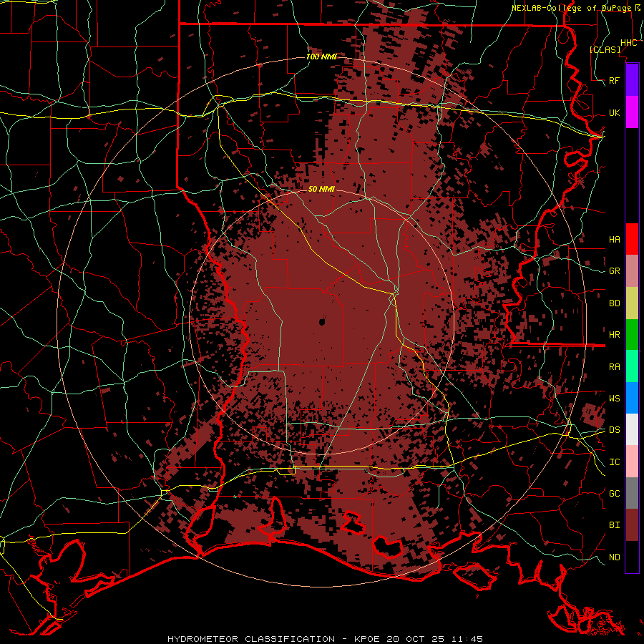Click the HA legend label
This screenshot has height=644, width=644.
click(x=614, y=239)
